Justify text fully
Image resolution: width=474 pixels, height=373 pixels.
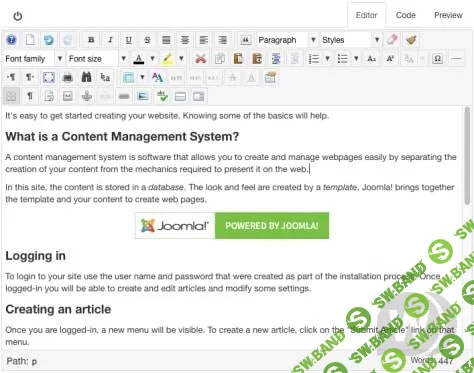(x=166, y=40)
